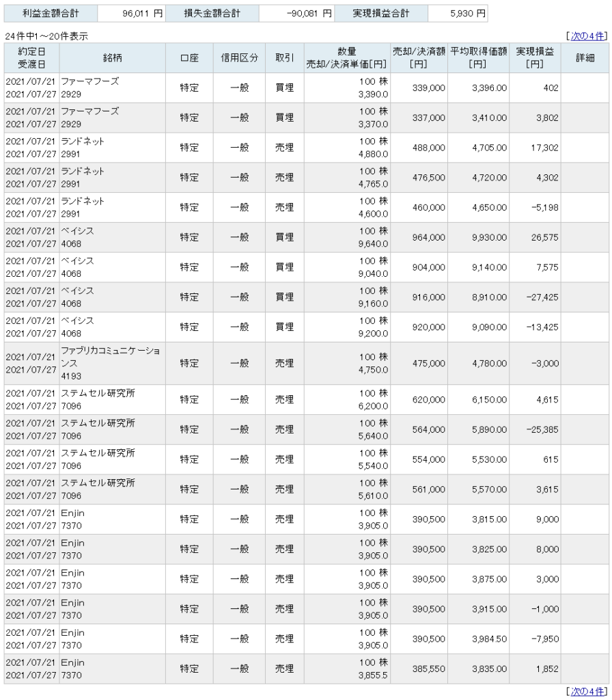Viewport: 612px width, 700px height.
Task: Select the 475,000 settlement amount
Action: point(419,364)
